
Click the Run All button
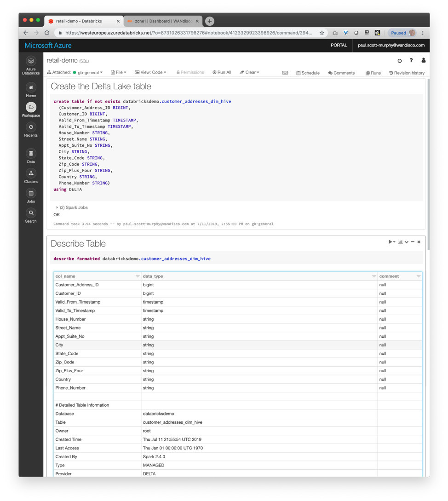pos(222,72)
